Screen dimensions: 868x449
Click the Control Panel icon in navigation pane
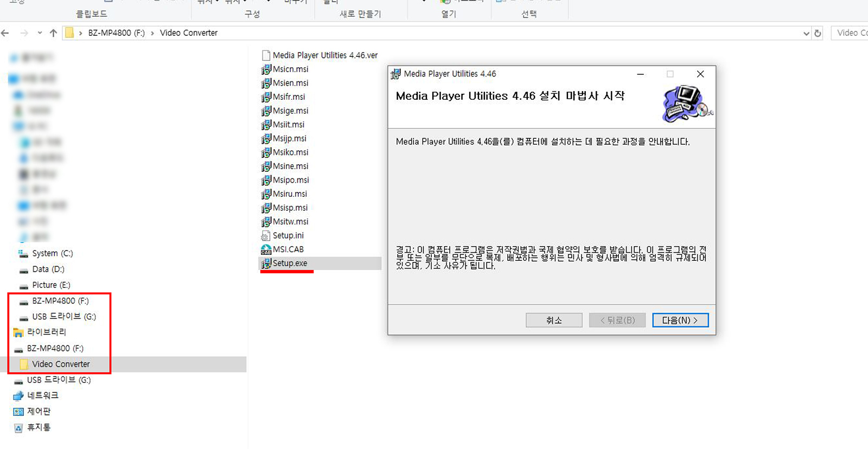18,412
